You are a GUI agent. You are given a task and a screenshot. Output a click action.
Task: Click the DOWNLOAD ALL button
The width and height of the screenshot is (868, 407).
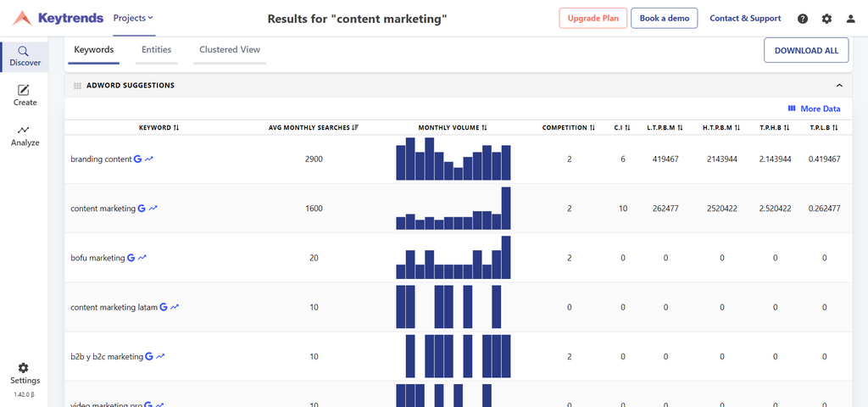[x=807, y=50]
